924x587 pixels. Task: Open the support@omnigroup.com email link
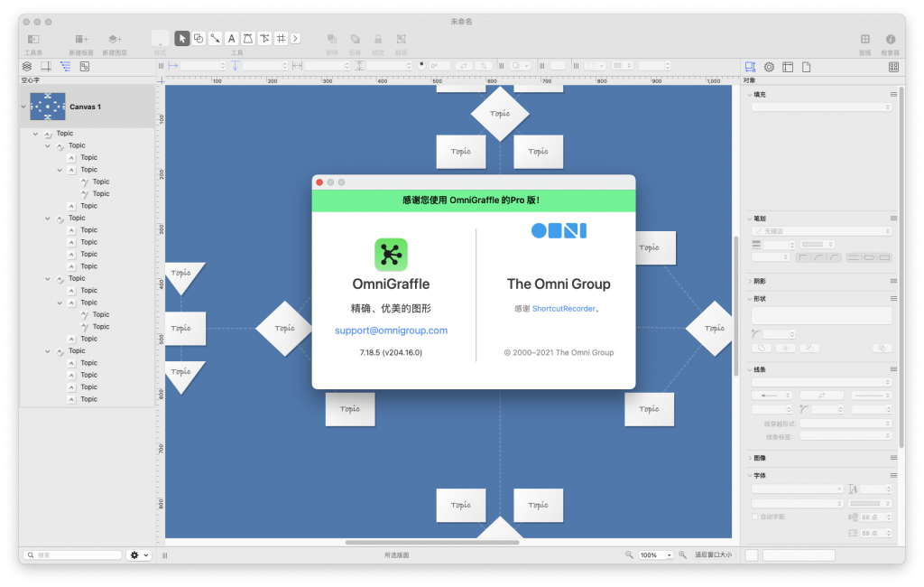point(391,331)
